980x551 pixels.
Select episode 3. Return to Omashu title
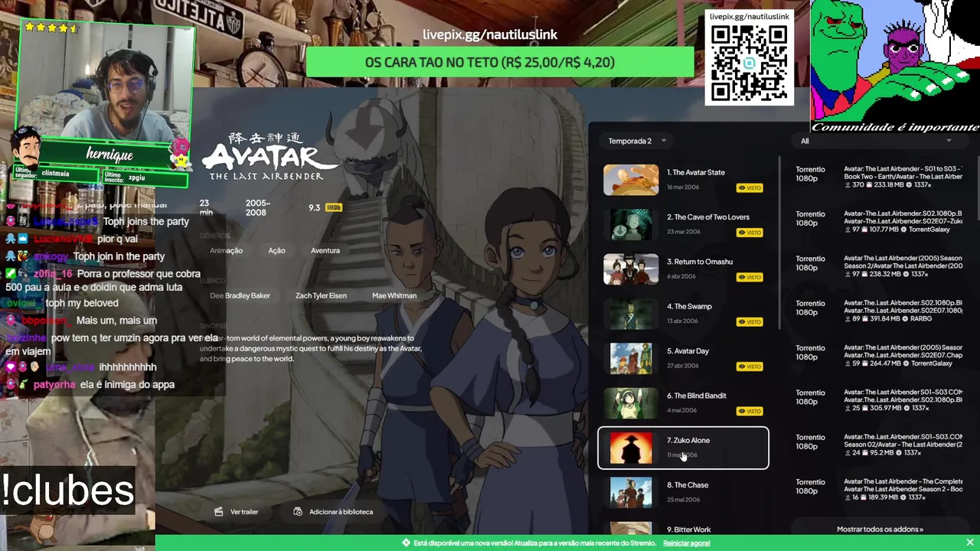[x=699, y=262]
